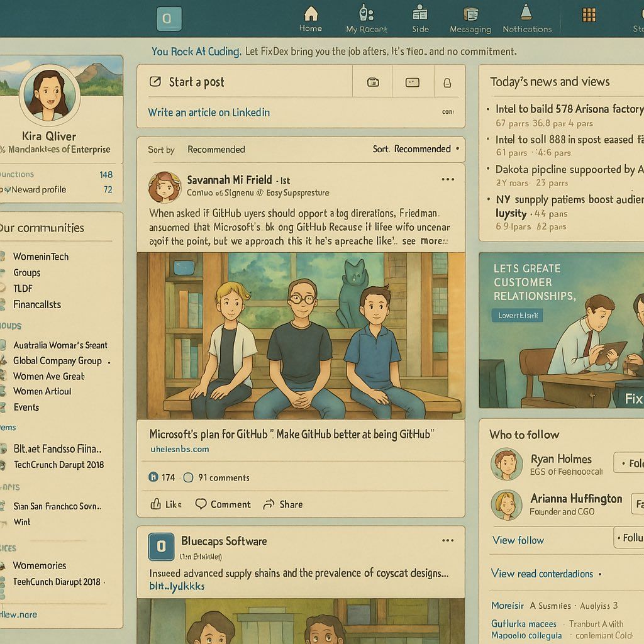
Task: Open Women Artioul group
Action: point(42,391)
